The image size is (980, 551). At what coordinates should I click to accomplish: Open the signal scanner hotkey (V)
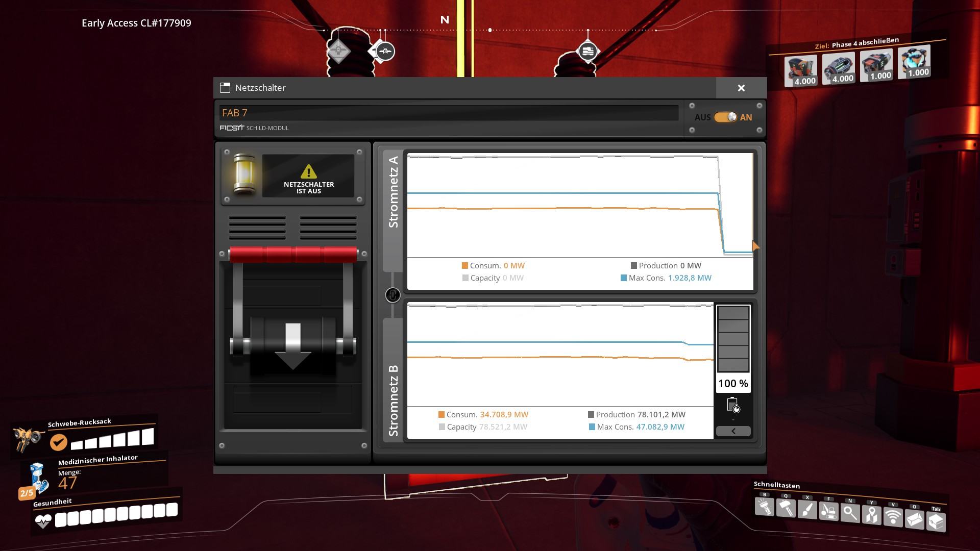click(893, 517)
